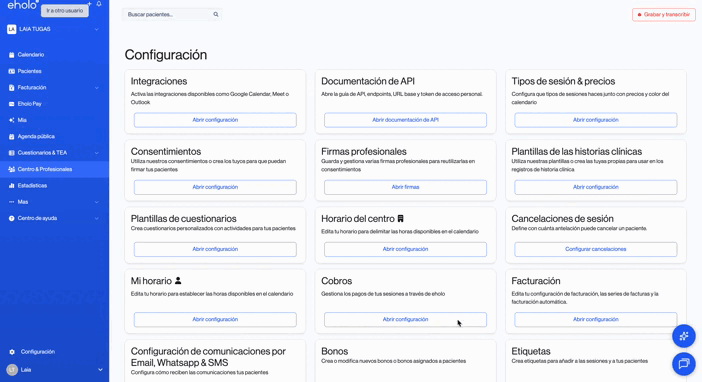Click the Mia sparkle icon in sidebar

(x=12, y=120)
